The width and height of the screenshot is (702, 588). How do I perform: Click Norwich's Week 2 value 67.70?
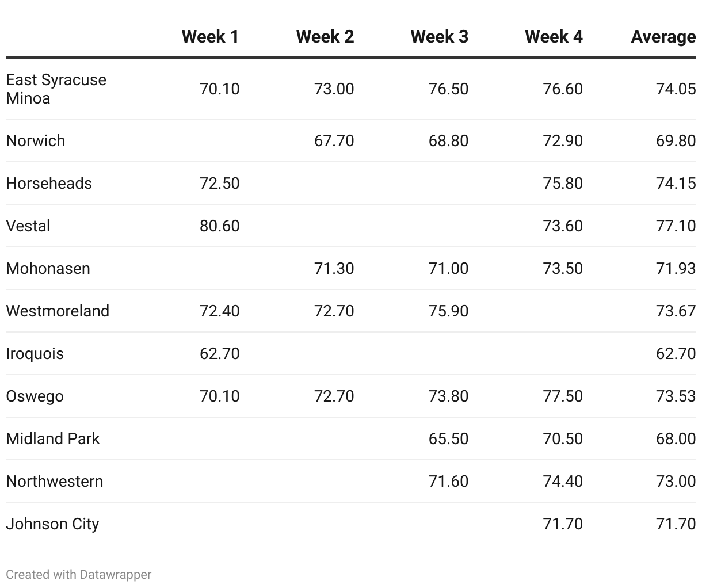[x=334, y=140]
